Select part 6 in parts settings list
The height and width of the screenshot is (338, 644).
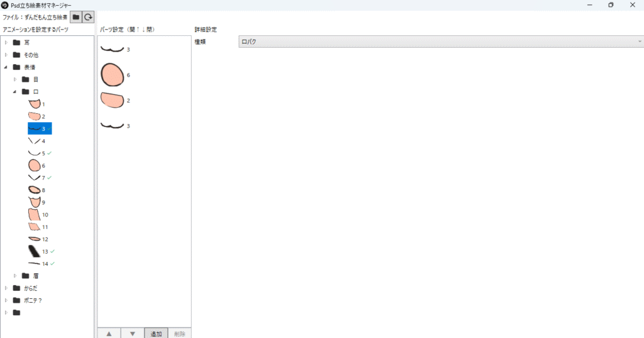(x=113, y=74)
